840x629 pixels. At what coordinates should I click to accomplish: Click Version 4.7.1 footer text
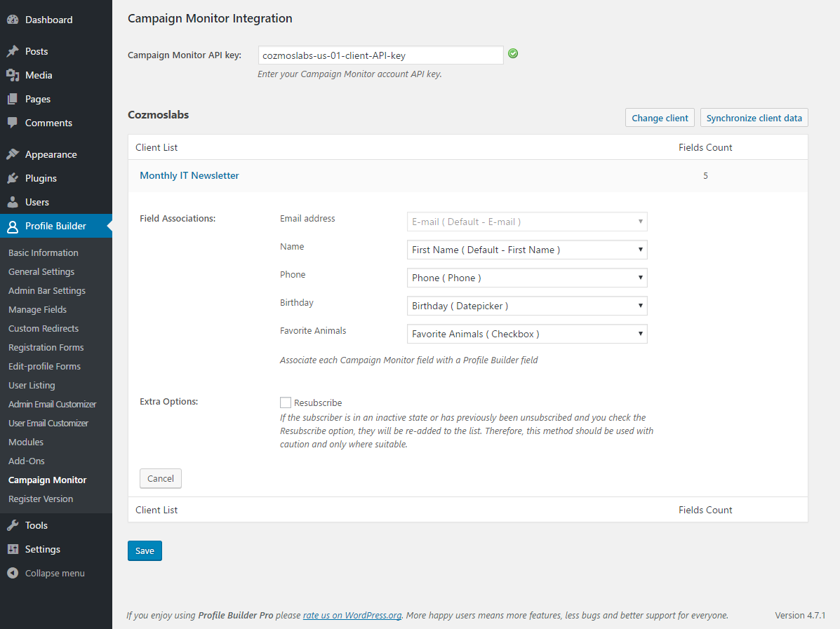[x=801, y=615]
